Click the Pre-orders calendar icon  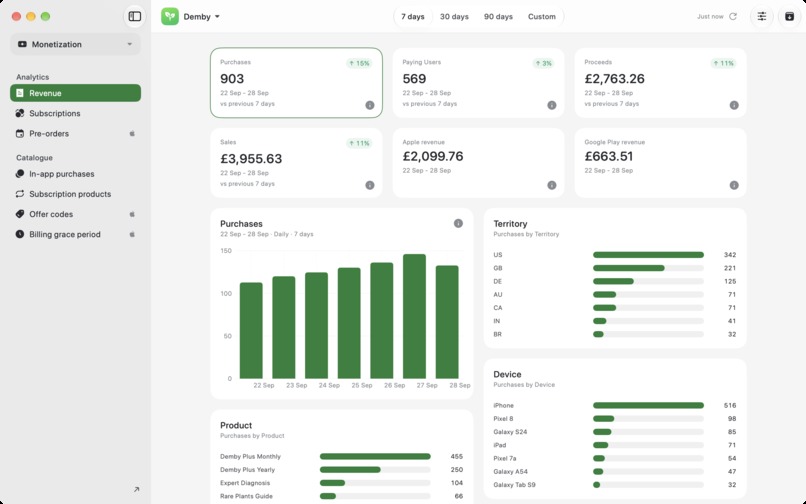coord(20,133)
